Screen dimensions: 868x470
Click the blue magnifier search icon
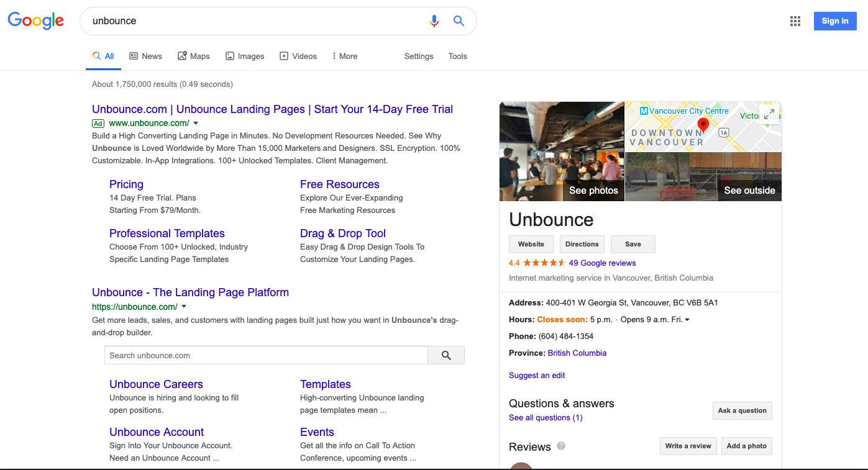(x=459, y=21)
